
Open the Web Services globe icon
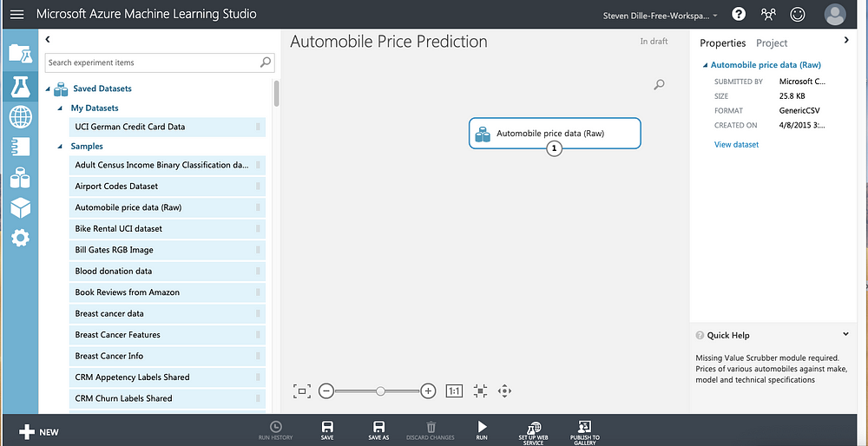click(21, 117)
